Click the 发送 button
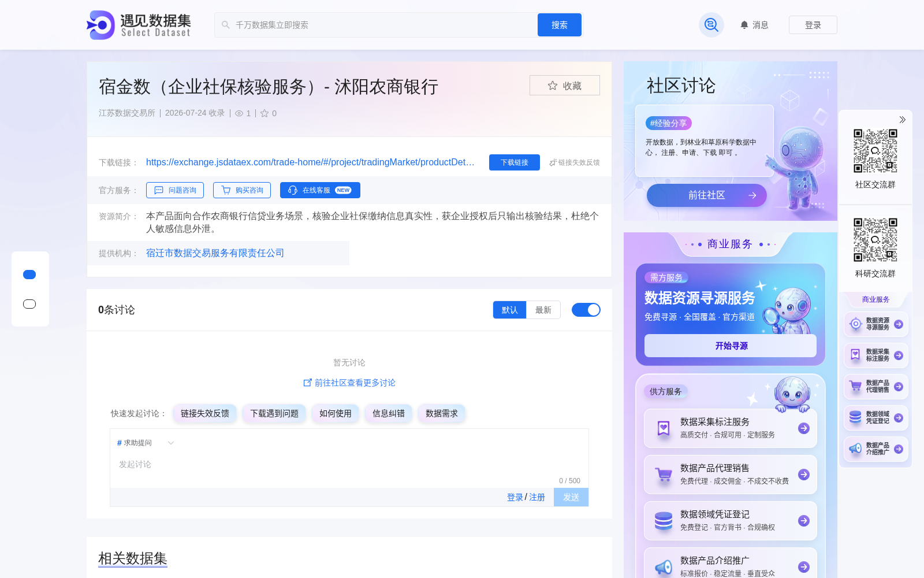 [571, 497]
